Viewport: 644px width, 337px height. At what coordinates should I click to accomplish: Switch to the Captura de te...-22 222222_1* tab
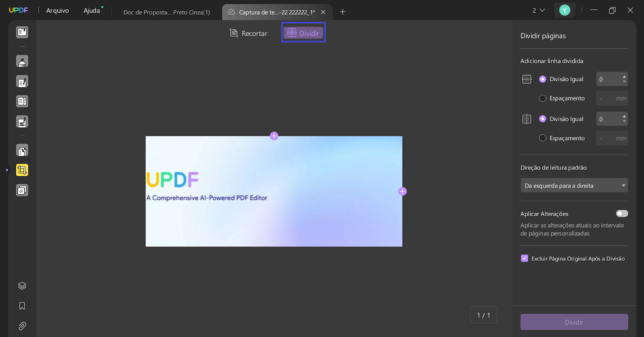point(277,12)
